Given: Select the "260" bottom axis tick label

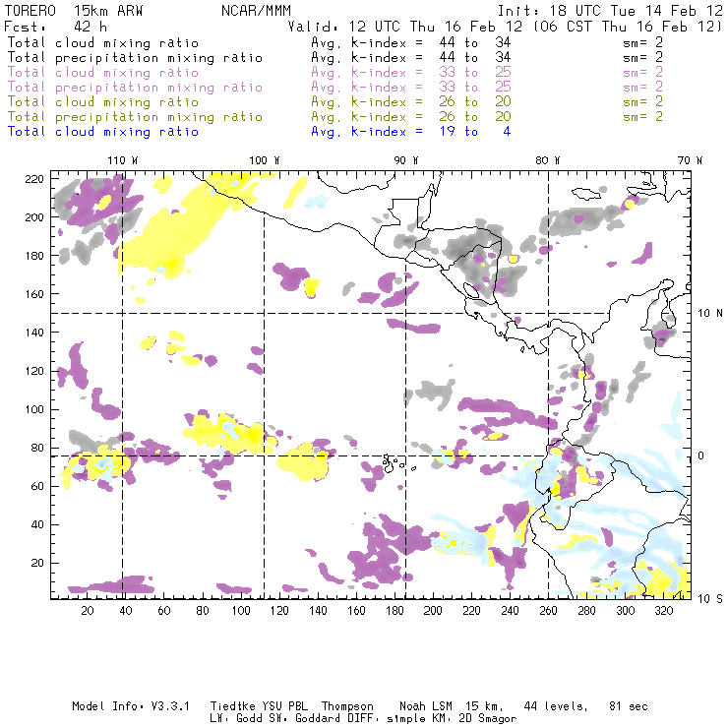Looking at the screenshot, I should coord(548,611).
